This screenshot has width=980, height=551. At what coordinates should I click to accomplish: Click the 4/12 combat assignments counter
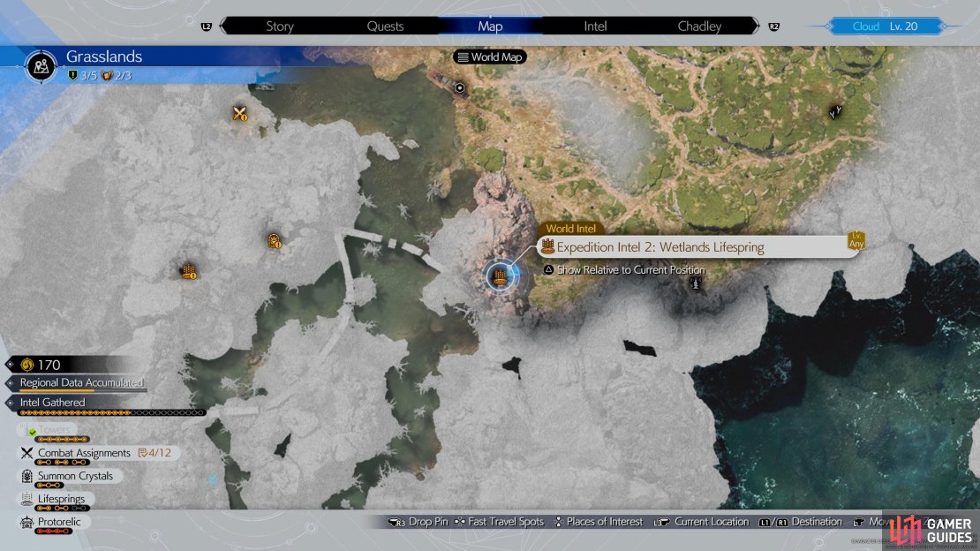point(155,453)
